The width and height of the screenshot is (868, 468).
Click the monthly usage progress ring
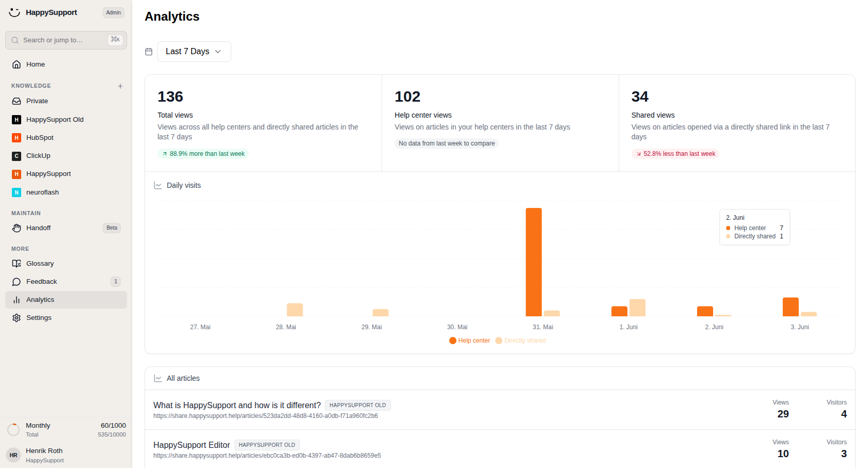point(13,429)
